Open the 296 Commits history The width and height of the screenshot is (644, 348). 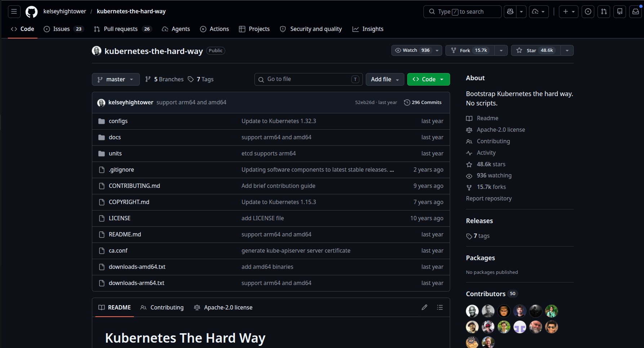click(423, 103)
